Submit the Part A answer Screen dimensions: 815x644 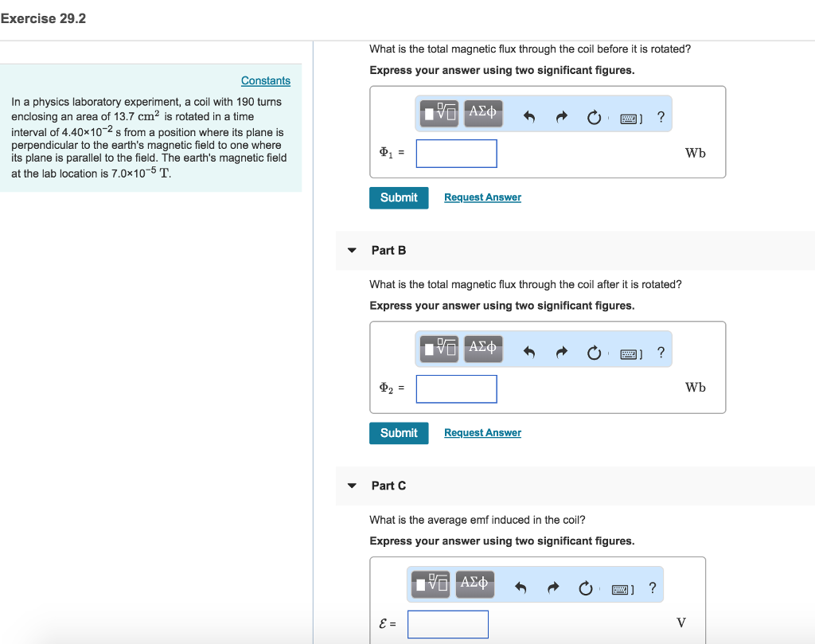(399, 197)
